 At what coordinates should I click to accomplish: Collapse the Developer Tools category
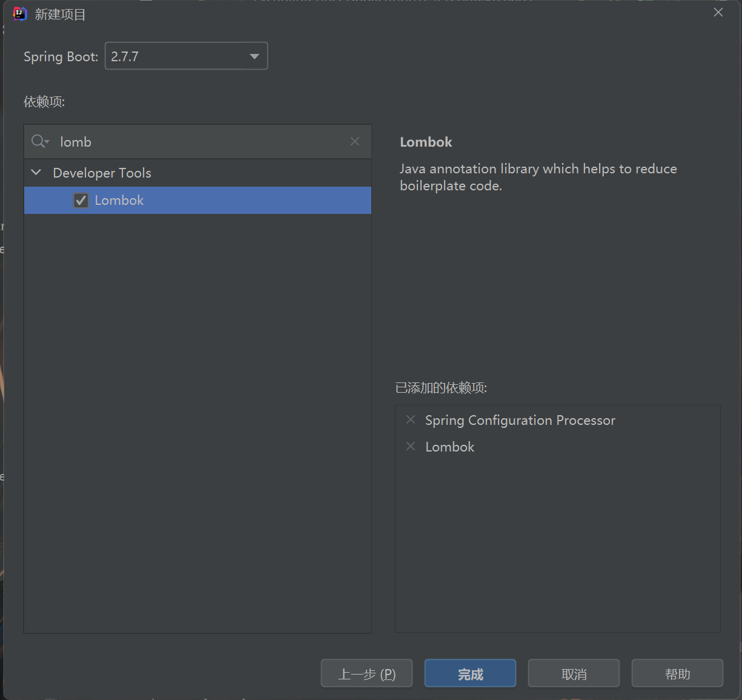click(x=36, y=173)
